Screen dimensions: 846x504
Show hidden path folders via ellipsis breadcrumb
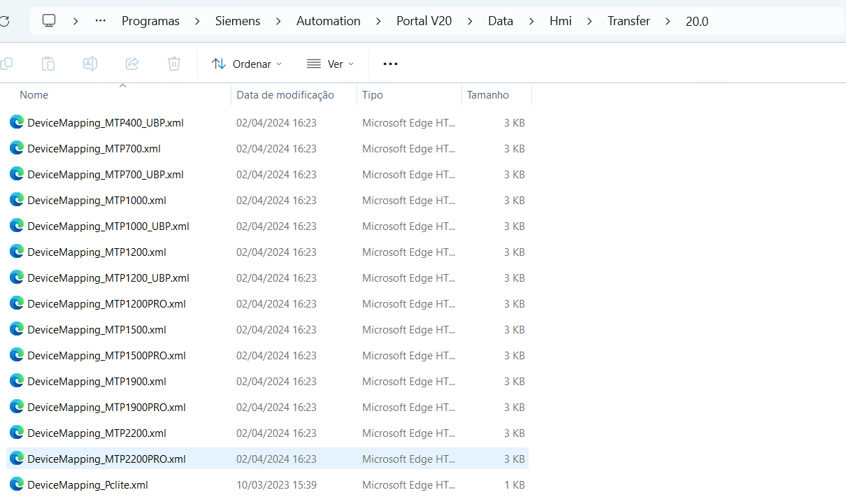[101, 21]
